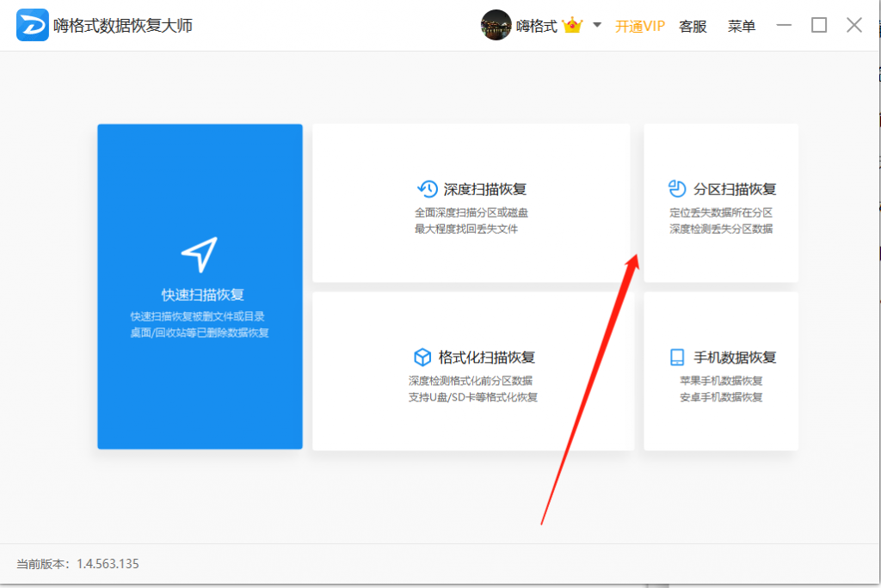The image size is (881, 588).
Task: Click description 深度检测格式化前分区数据
Action: pos(471,381)
